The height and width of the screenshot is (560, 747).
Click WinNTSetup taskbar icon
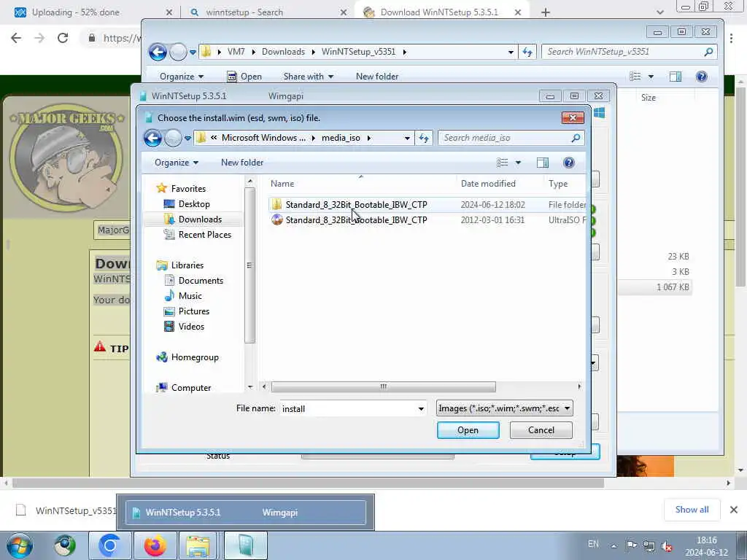pyautogui.click(x=245, y=545)
